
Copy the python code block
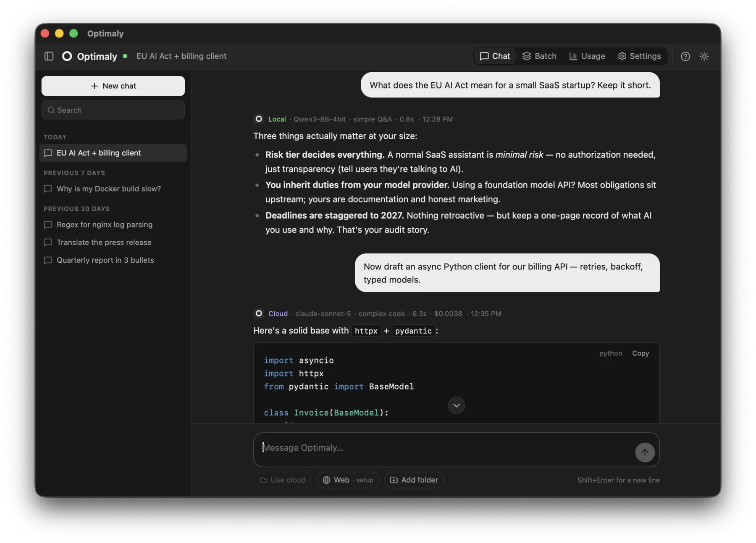pos(640,353)
